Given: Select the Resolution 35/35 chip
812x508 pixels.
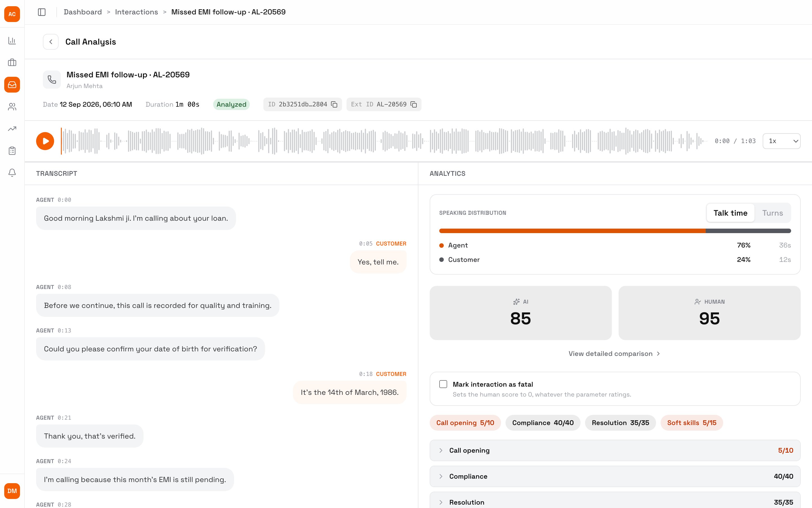Looking at the screenshot, I should click(x=620, y=423).
